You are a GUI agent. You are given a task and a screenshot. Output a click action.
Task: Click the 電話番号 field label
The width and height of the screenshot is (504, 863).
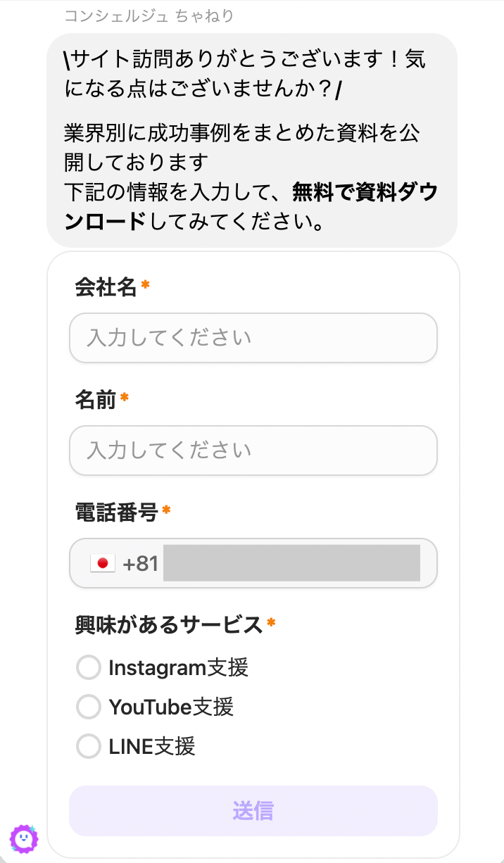116,512
